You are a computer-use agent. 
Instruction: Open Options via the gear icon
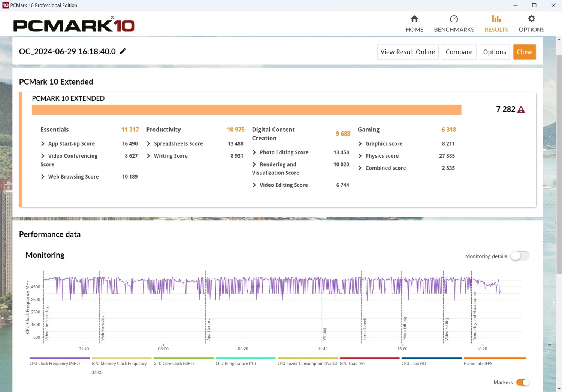point(531,19)
